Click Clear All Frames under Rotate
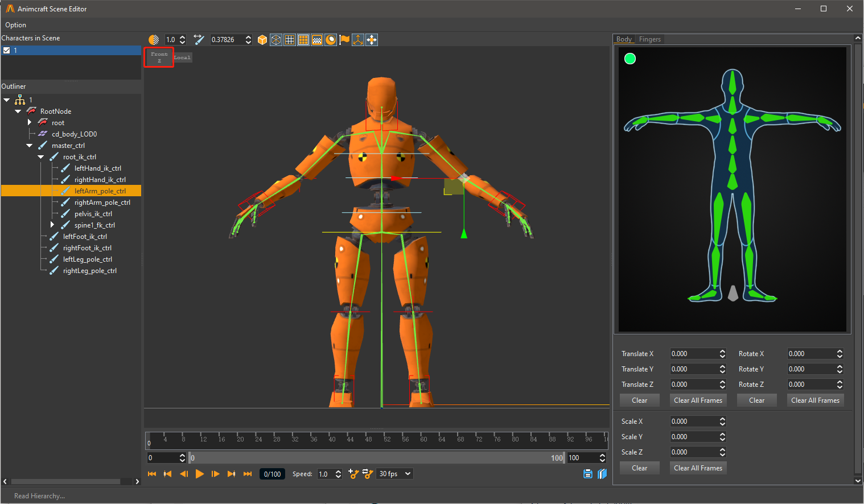 coord(815,400)
